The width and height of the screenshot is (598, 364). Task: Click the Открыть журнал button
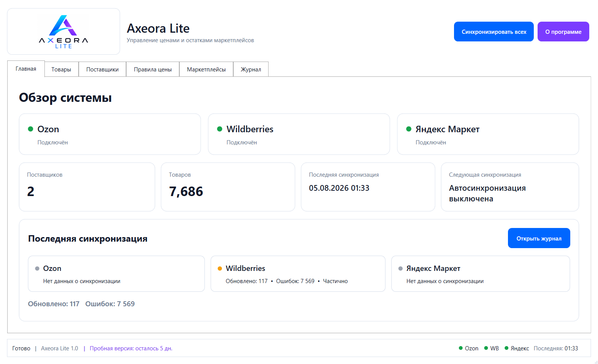point(539,238)
